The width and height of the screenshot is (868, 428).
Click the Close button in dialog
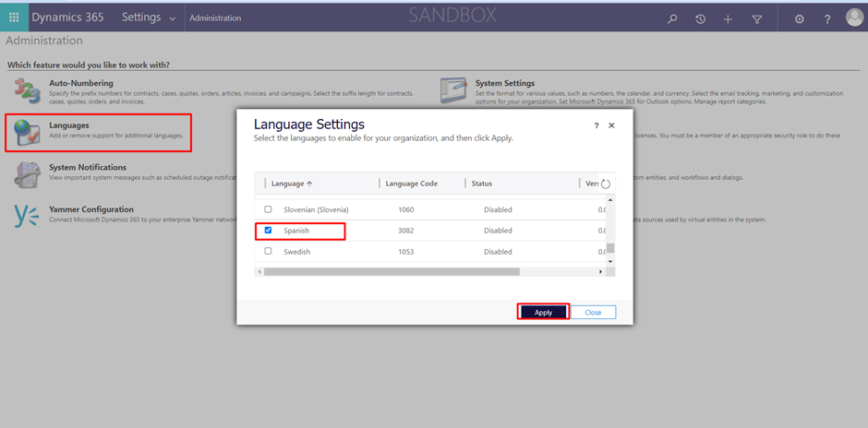(x=593, y=313)
